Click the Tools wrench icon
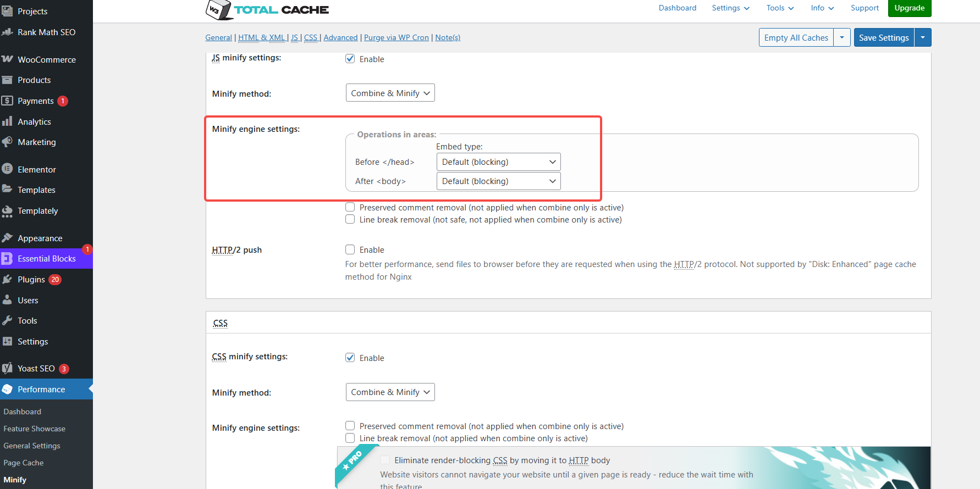The image size is (980, 489). (x=7, y=320)
